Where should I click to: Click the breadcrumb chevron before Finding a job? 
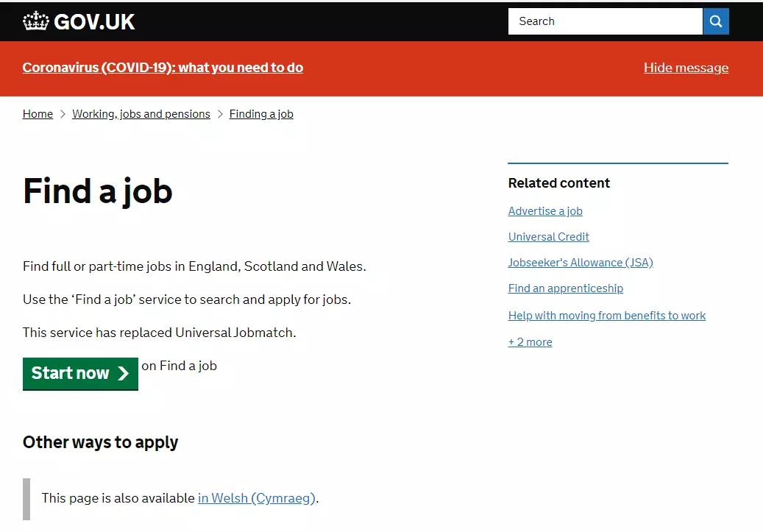pyautogui.click(x=220, y=114)
